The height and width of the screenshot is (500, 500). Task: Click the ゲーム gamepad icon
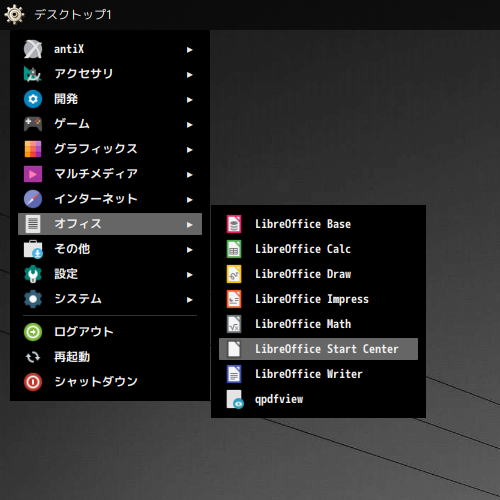coord(33,124)
